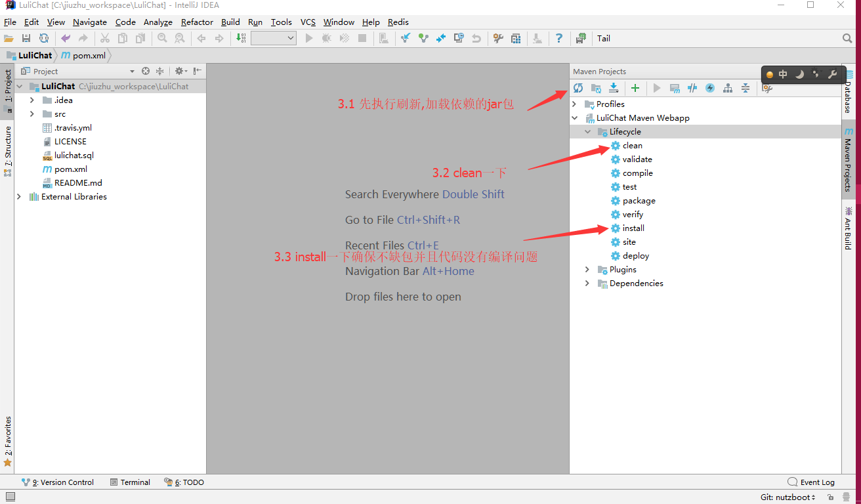This screenshot has width=861, height=504.
Task: Toggle IME Chinese/English mode button
Action: click(x=783, y=74)
